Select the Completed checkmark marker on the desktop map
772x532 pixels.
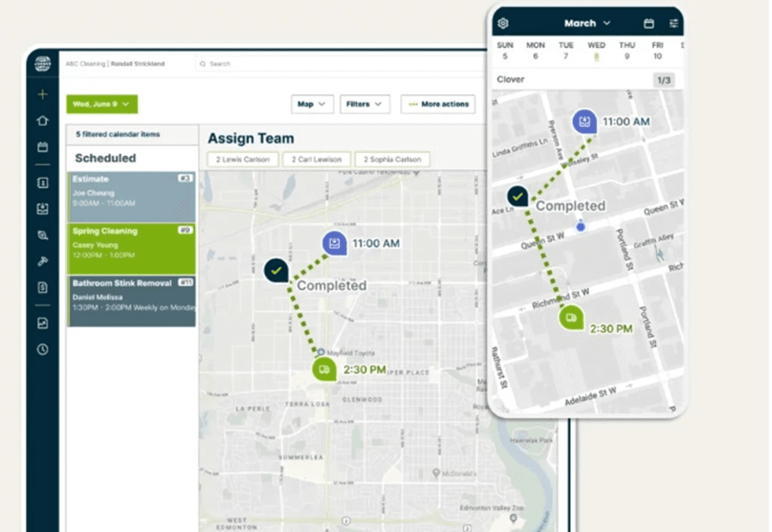[277, 270]
